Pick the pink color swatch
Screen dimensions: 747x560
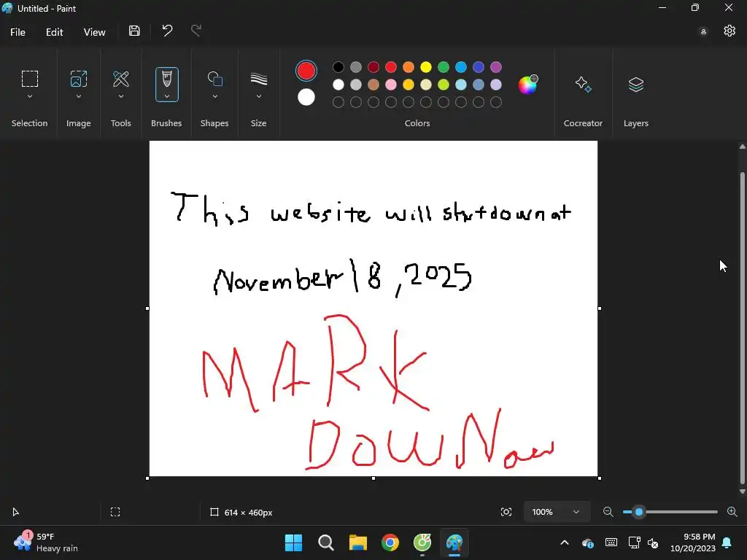click(391, 85)
